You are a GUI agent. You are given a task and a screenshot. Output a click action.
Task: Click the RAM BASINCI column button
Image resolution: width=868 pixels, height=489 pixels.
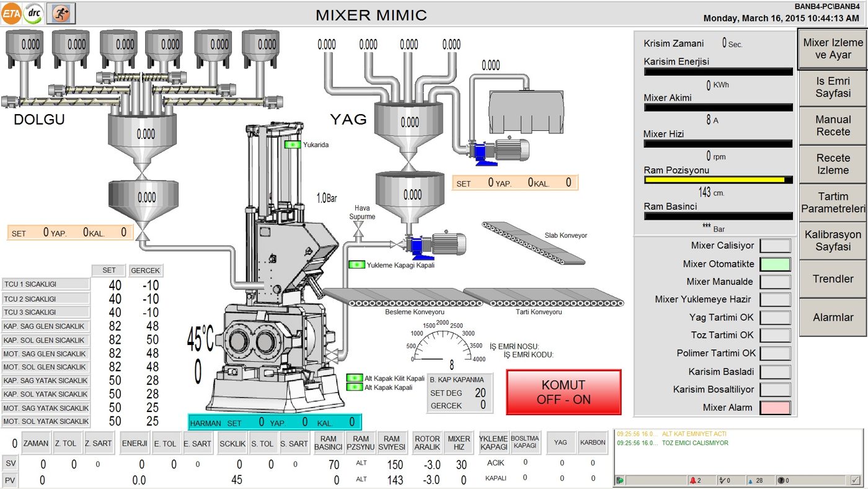328,443
